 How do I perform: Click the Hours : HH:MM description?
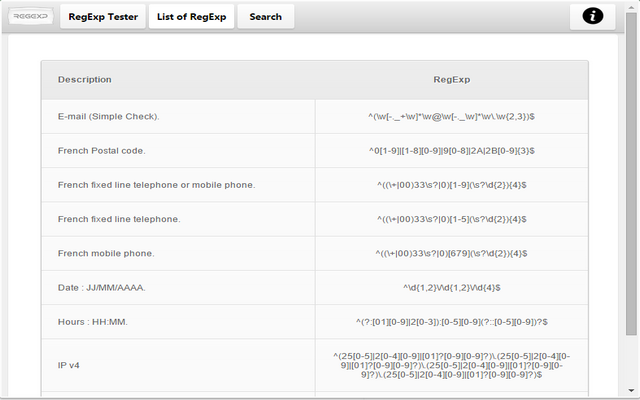coord(93,322)
